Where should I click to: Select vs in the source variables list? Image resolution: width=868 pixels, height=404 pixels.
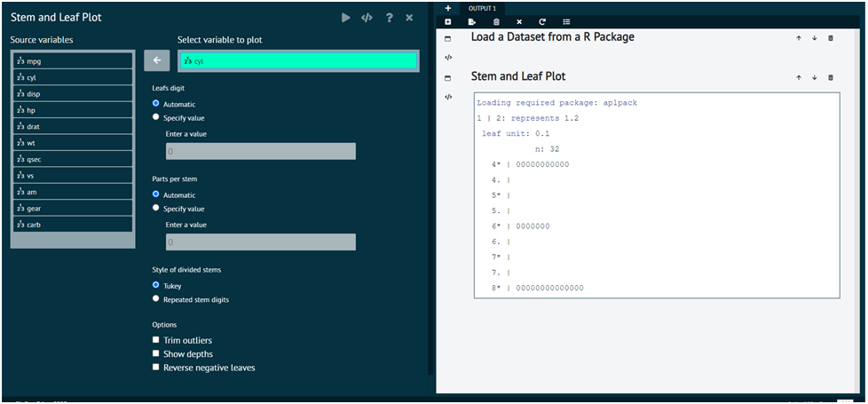click(x=73, y=175)
